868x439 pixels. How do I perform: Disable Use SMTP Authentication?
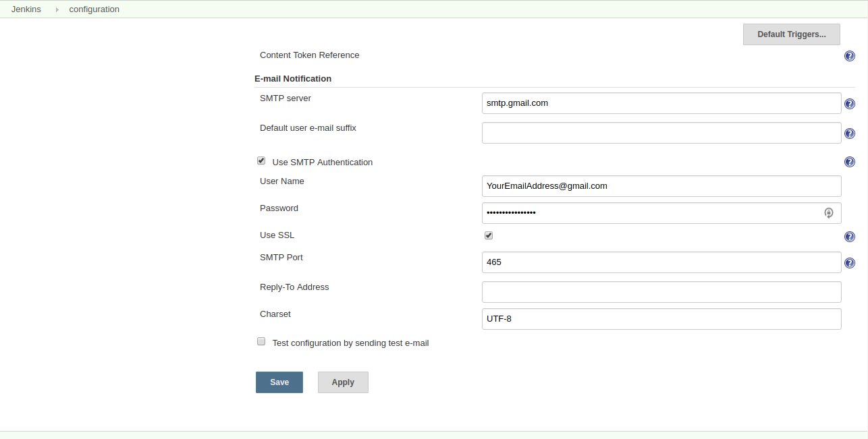pos(261,160)
